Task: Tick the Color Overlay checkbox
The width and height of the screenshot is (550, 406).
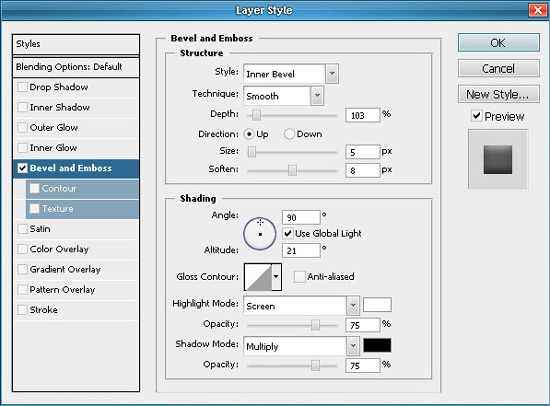Action: [x=22, y=249]
